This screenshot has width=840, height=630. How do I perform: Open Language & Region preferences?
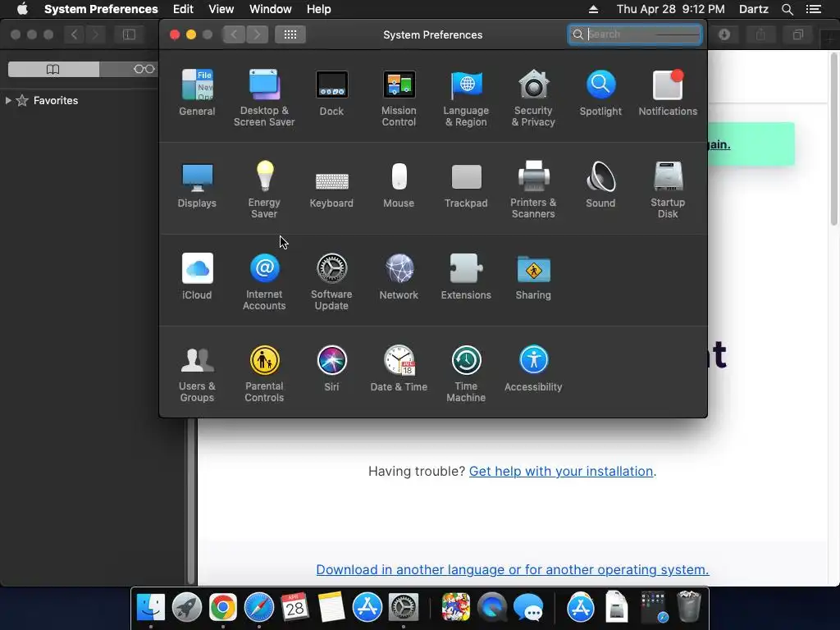[x=466, y=98]
